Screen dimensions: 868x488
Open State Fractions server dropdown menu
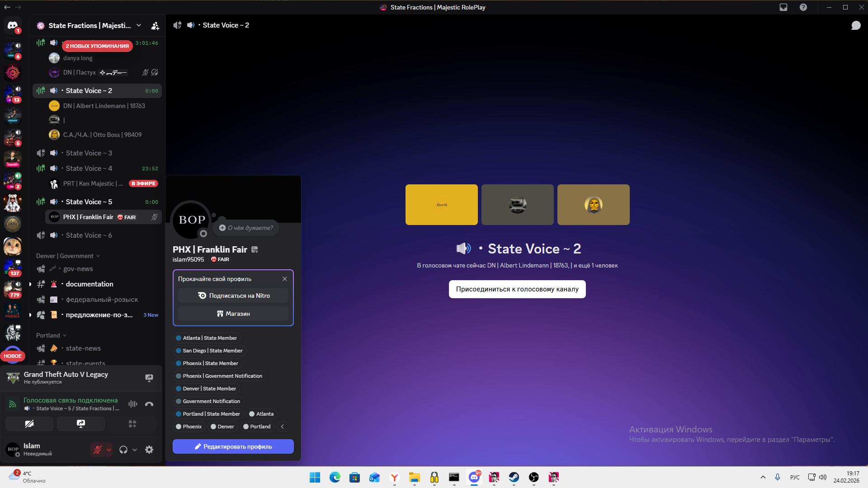pyautogui.click(x=139, y=25)
